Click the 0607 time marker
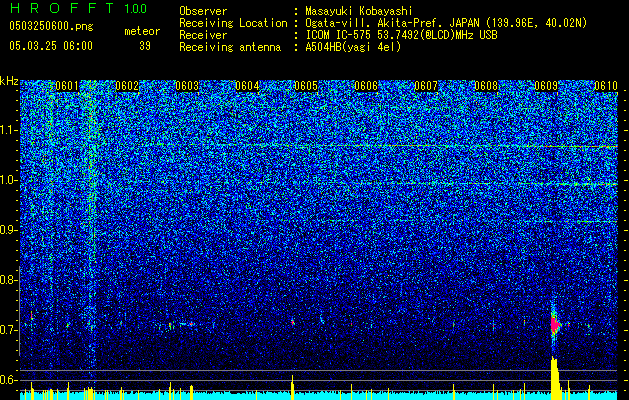This screenshot has height=400, width=629. click(x=426, y=86)
